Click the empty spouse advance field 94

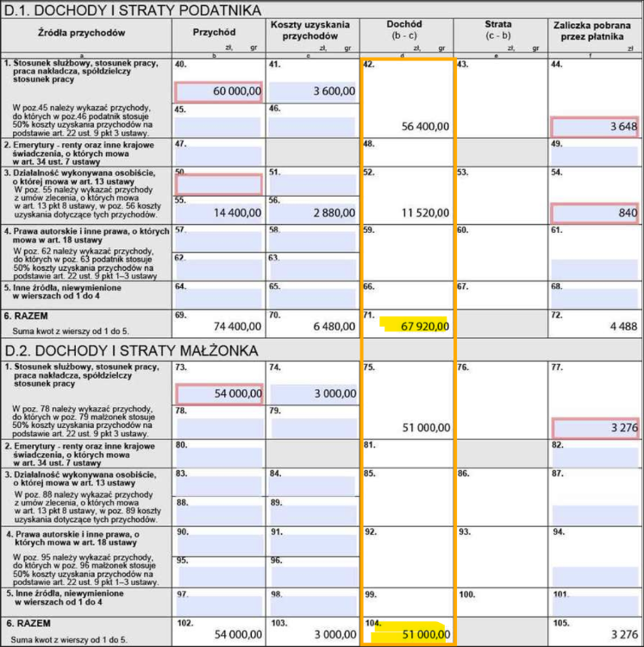(596, 576)
